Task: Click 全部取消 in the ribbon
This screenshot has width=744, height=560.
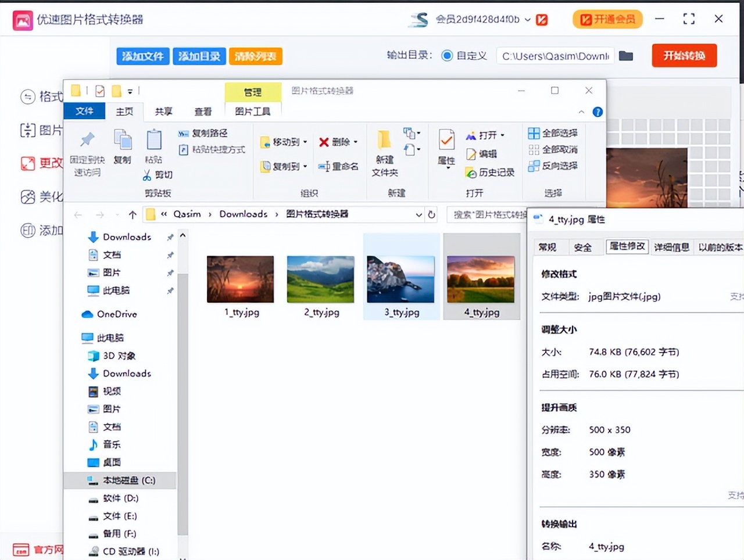Action: point(553,149)
